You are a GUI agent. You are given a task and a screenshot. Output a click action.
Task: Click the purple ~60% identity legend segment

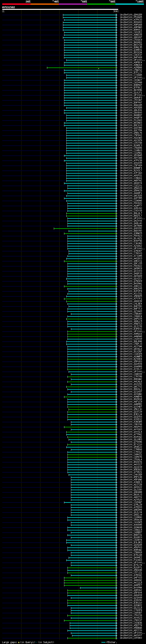73,4
